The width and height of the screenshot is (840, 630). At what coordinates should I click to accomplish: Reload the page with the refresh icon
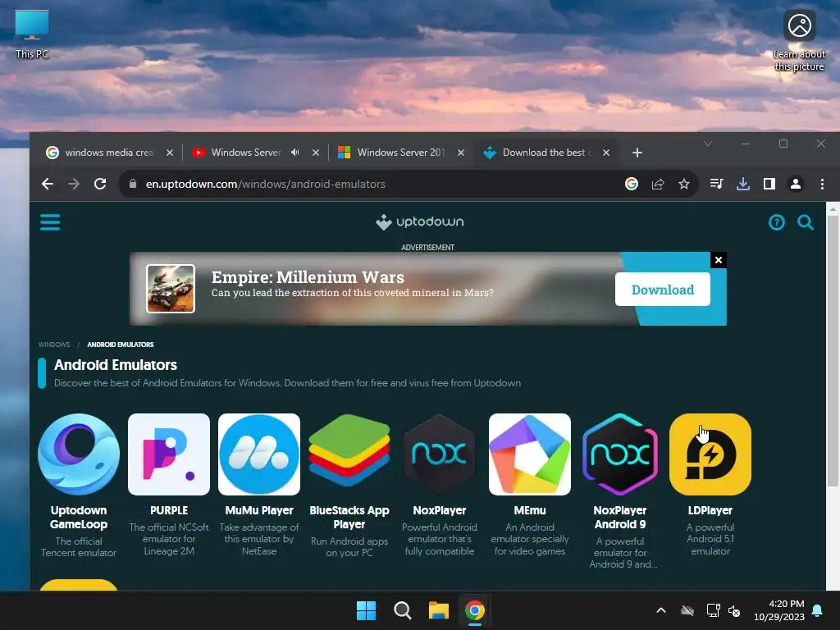coord(100,184)
